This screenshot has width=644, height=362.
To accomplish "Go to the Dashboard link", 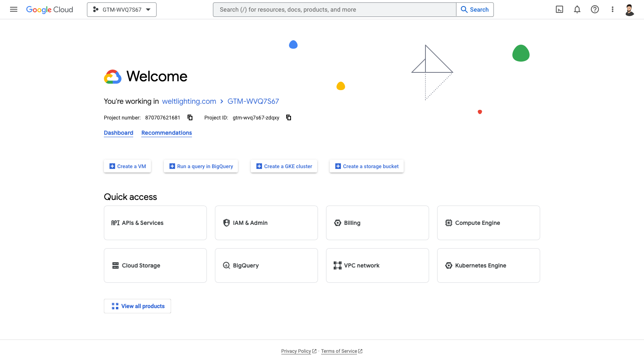I will click(118, 133).
